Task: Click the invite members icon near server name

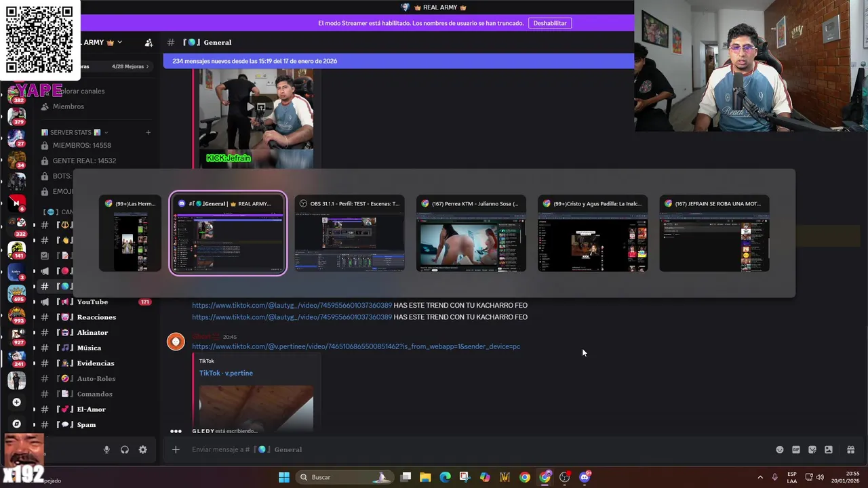Action: pos(149,42)
